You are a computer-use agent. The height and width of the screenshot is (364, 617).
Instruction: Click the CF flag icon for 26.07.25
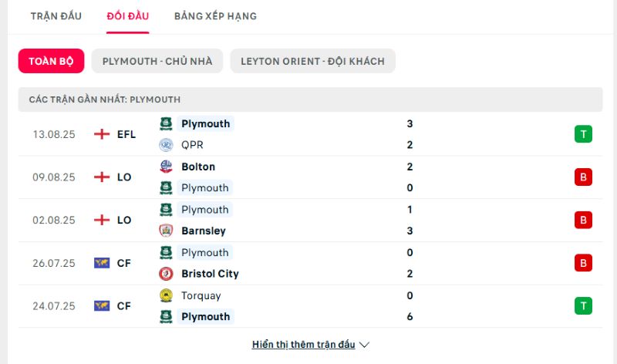click(x=101, y=263)
